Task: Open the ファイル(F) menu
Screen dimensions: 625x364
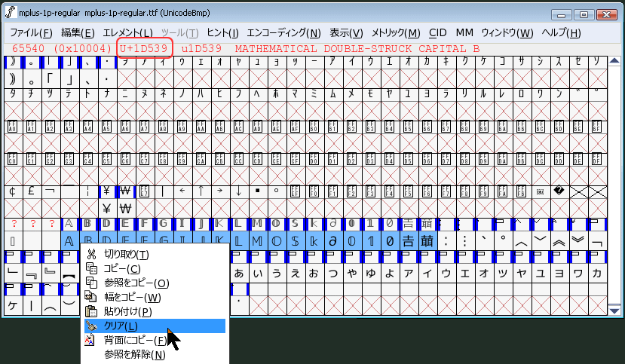Action: (x=31, y=32)
